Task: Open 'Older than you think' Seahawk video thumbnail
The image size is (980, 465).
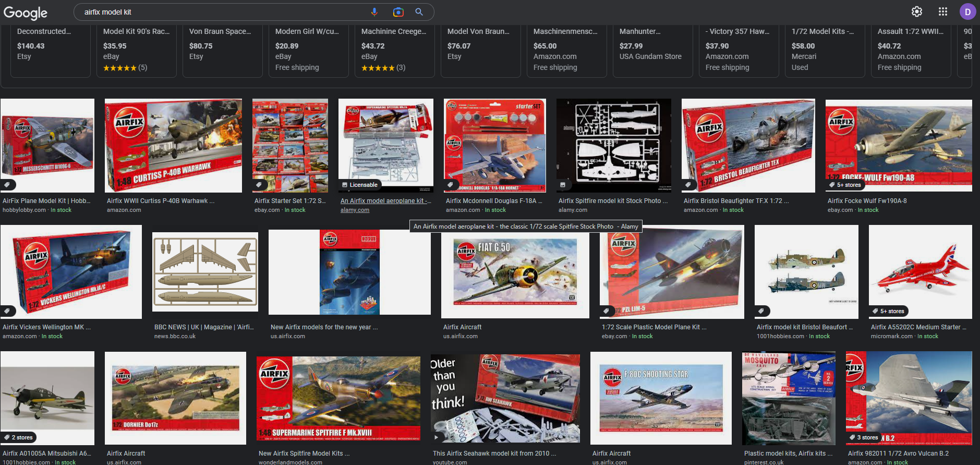Action: tap(505, 399)
